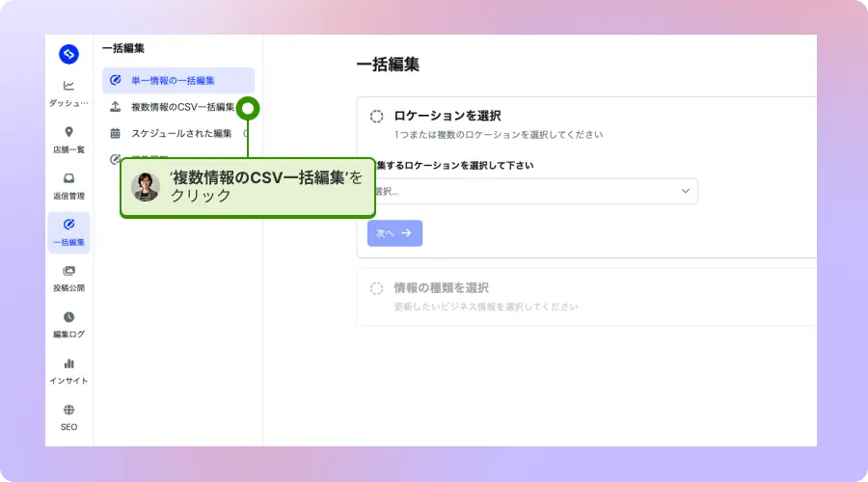Expand the 情報の種類を選択 step
This screenshot has height=482, width=868.
441,287
